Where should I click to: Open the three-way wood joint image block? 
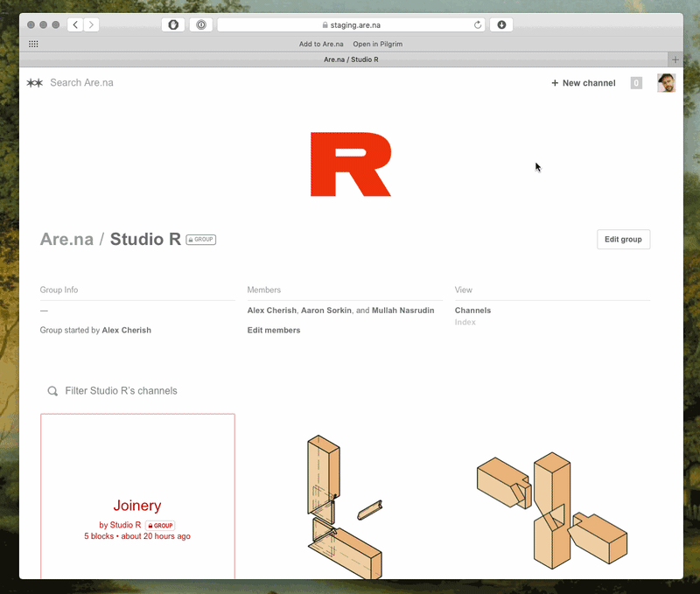(552, 511)
